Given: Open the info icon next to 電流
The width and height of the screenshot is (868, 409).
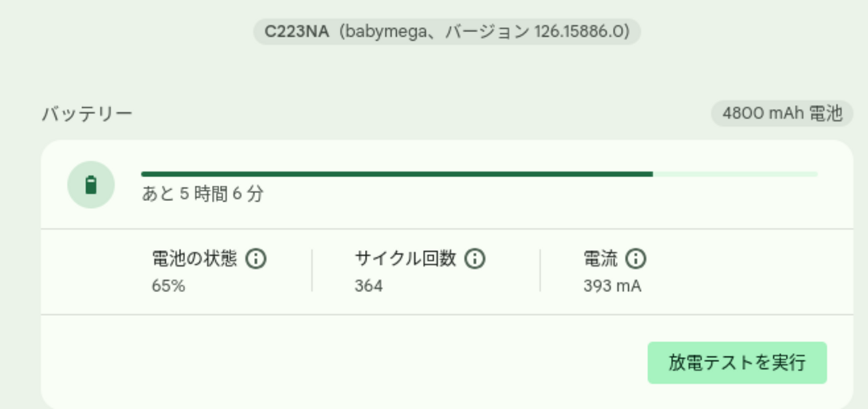Looking at the screenshot, I should [636, 259].
